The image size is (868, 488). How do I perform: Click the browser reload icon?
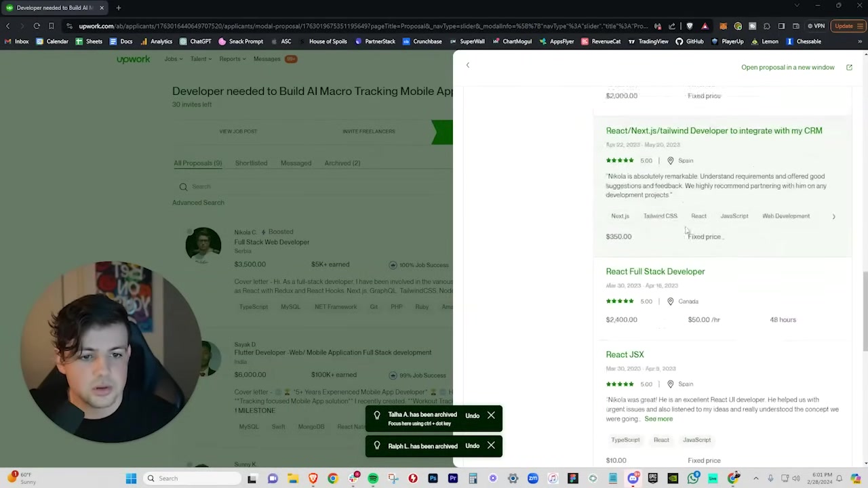[37, 26]
